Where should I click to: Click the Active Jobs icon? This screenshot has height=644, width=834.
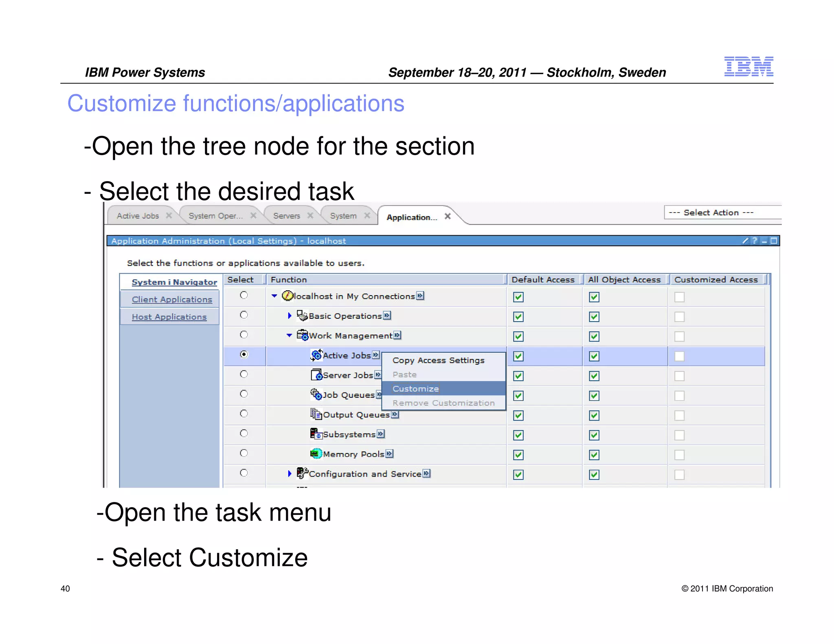[316, 355]
